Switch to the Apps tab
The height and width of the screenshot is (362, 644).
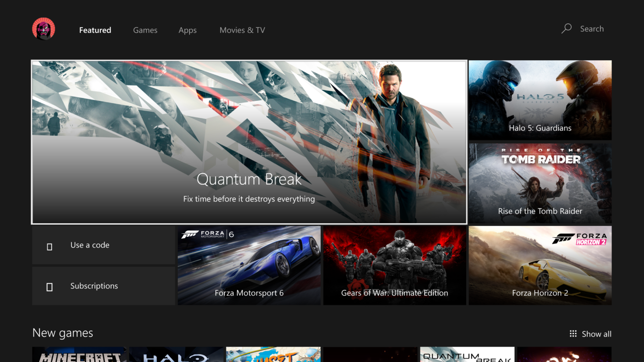pos(188,30)
